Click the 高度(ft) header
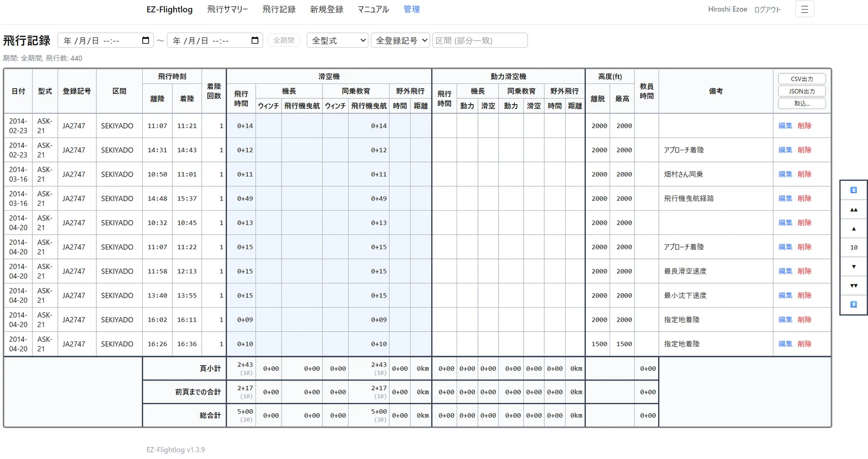The width and height of the screenshot is (868, 459). [610, 77]
